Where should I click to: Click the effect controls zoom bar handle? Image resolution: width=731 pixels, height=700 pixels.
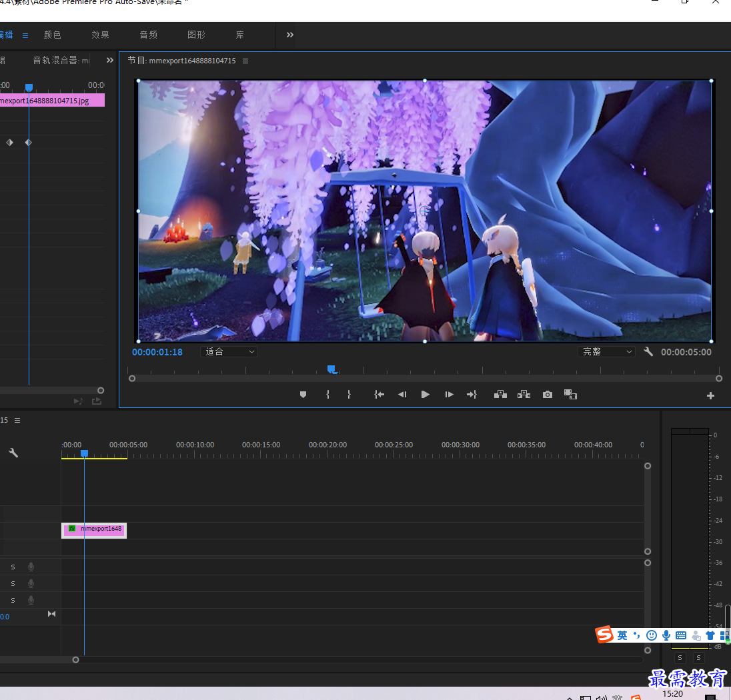101,390
